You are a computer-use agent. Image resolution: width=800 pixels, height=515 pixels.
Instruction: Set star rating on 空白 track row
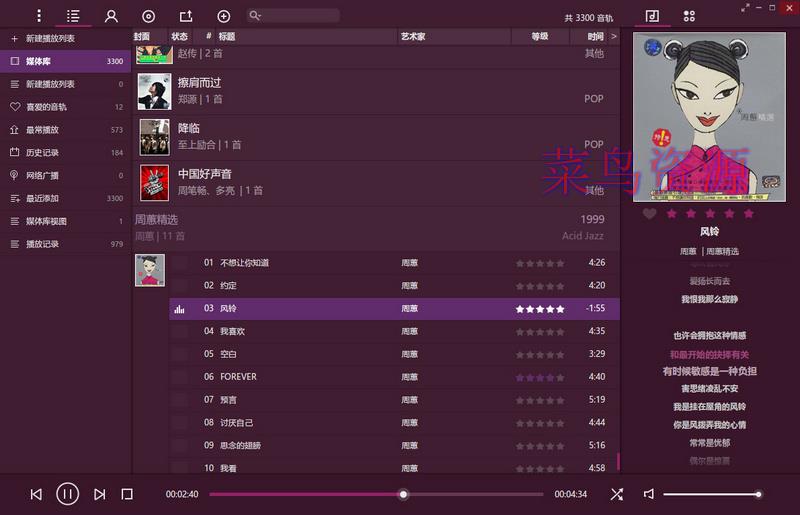point(540,355)
